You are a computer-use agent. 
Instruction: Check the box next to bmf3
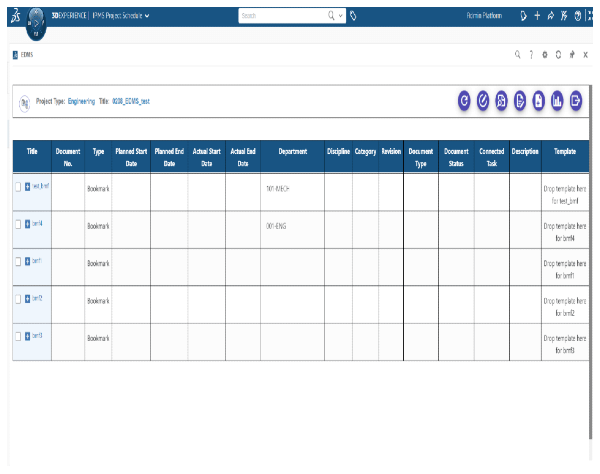[17, 336]
